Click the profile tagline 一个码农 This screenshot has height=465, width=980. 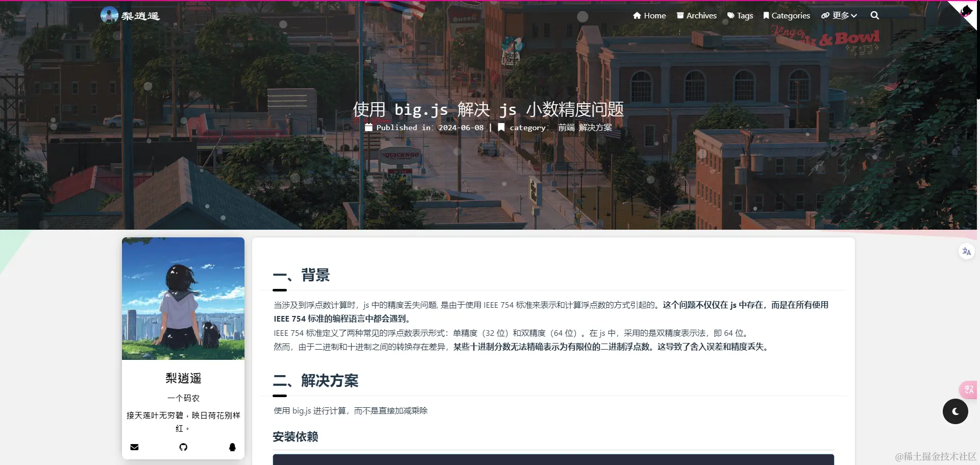pyautogui.click(x=183, y=398)
